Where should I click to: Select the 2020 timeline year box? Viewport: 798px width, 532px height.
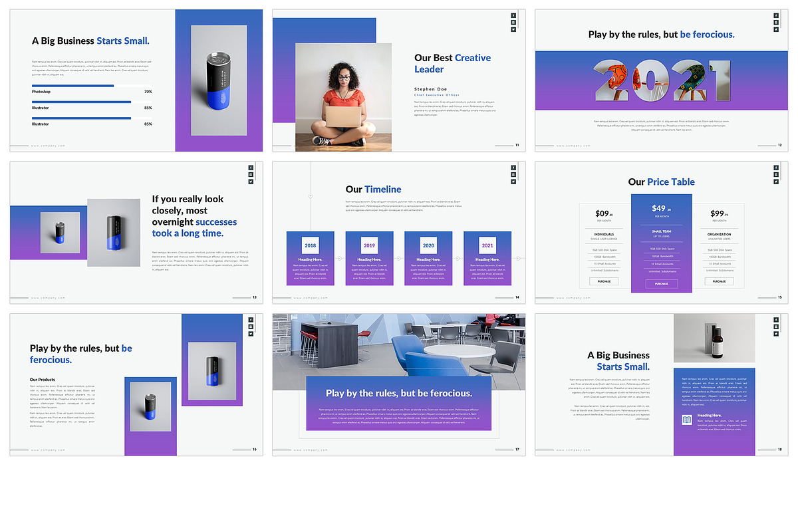click(428, 245)
